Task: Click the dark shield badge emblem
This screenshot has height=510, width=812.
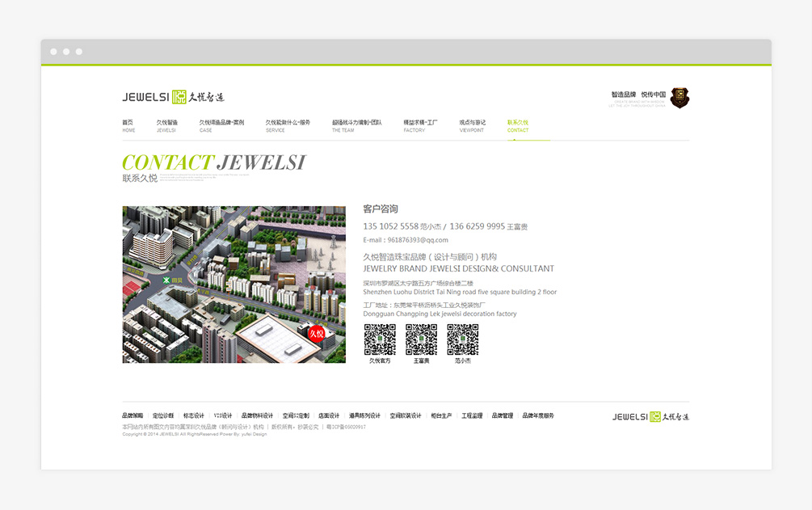Action: click(x=679, y=98)
